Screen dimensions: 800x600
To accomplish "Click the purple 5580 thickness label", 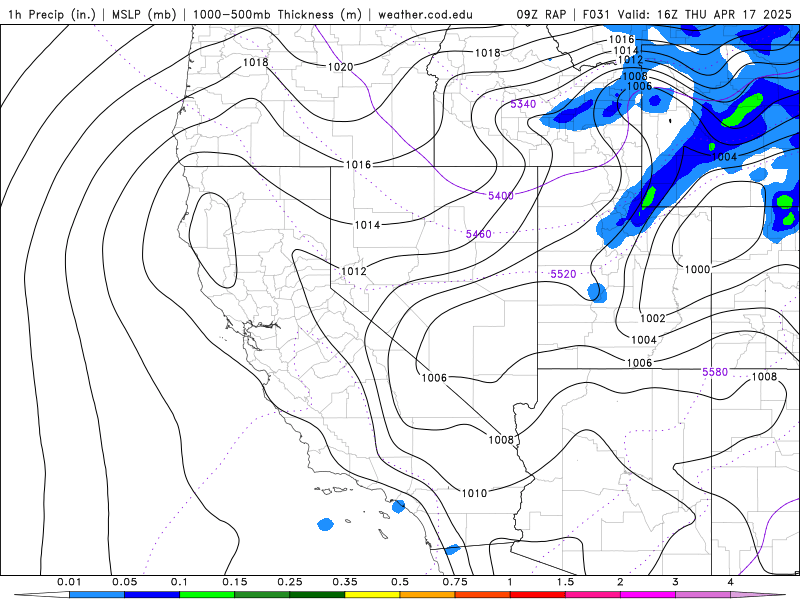I will pyautogui.click(x=715, y=372).
